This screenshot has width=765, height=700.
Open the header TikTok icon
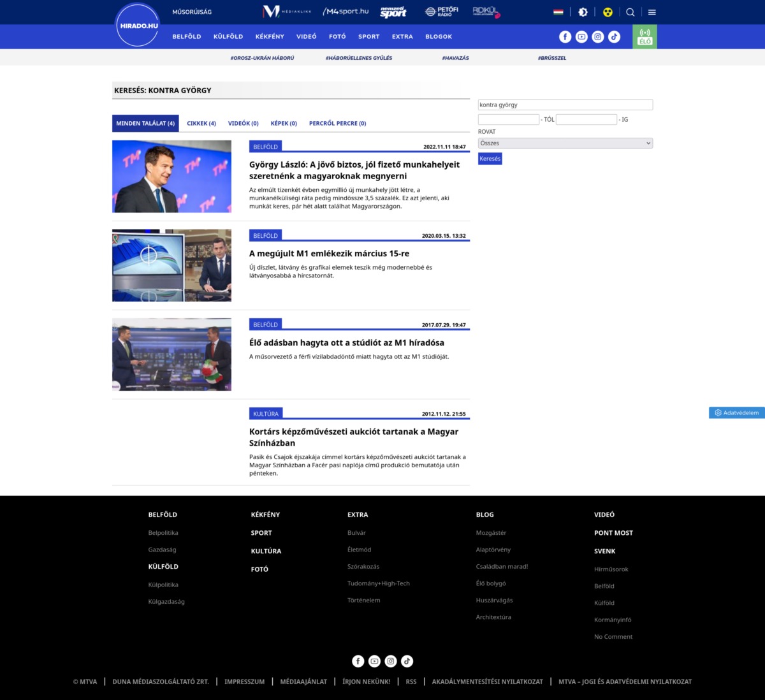coord(614,37)
